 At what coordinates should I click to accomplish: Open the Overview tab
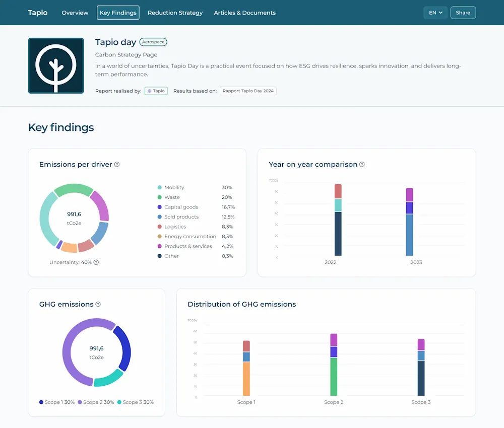pyautogui.click(x=75, y=13)
